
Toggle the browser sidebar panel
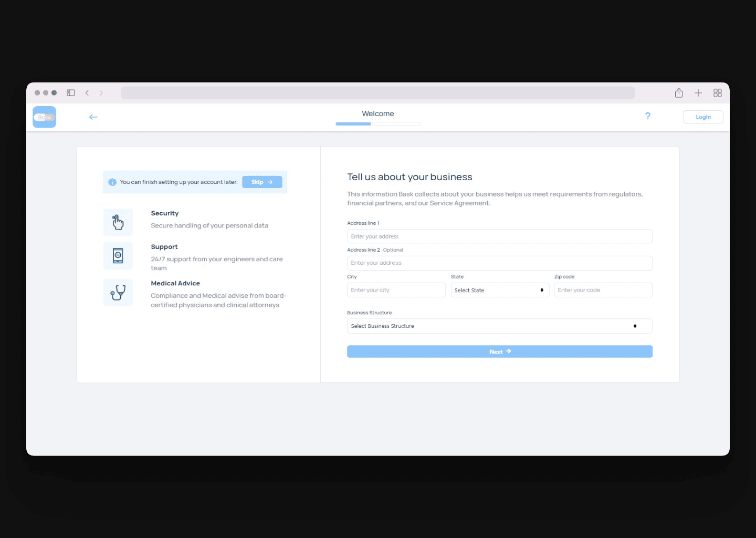click(x=71, y=93)
